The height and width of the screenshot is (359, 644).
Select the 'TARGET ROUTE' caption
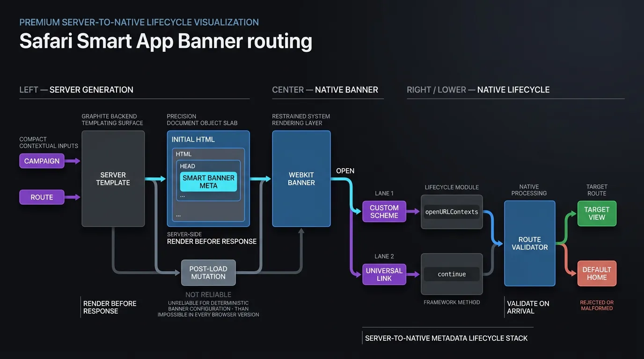click(597, 190)
